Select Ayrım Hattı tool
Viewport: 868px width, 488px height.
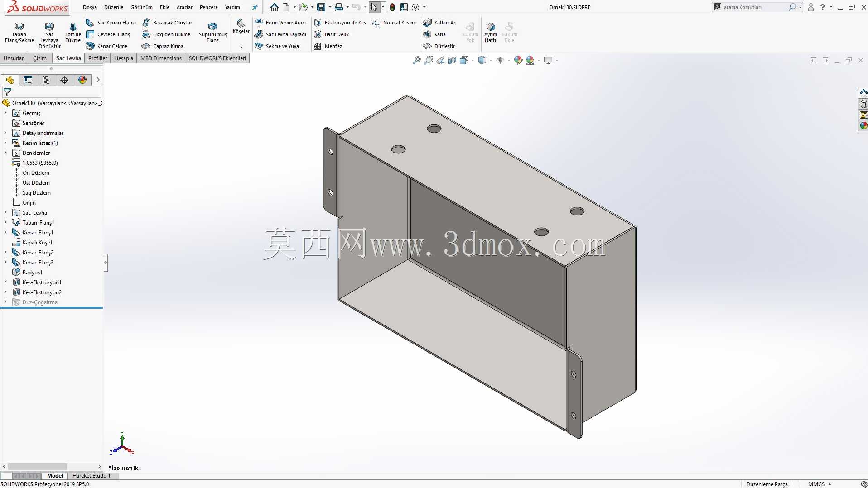pos(491,32)
